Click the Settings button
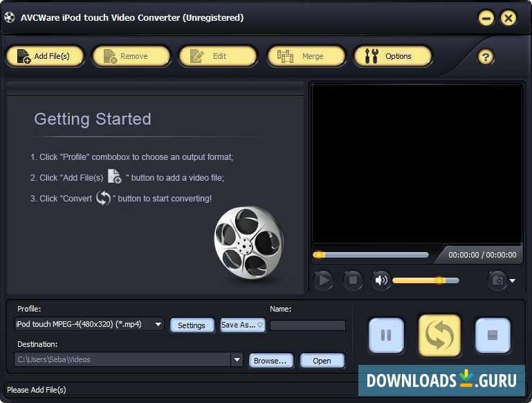This screenshot has width=532, height=403. [192, 325]
